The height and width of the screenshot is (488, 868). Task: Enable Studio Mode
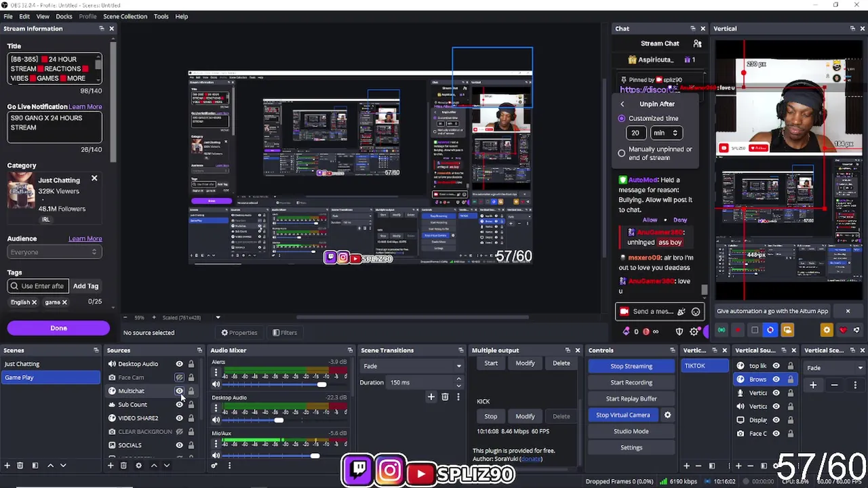(x=631, y=431)
